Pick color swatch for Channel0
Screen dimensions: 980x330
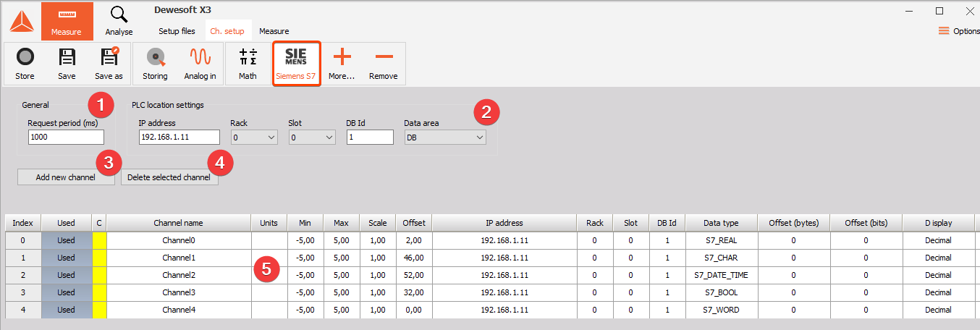pos(99,240)
